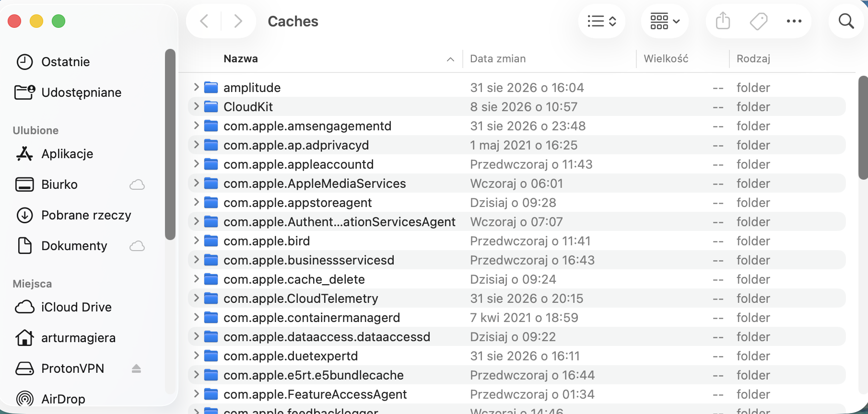Viewport: 868px width, 414px height.
Task: Expand the com.apple.AppleMediaServices folder
Action: pyautogui.click(x=196, y=183)
